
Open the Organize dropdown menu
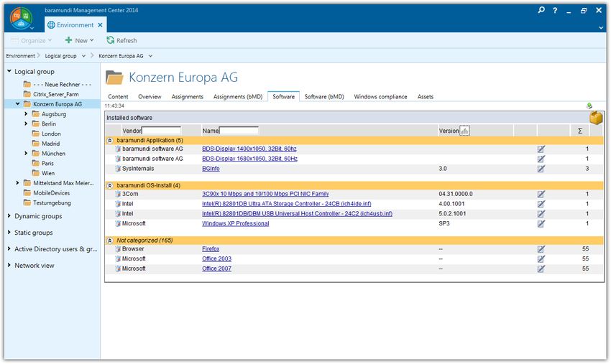pyautogui.click(x=31, y=40)
